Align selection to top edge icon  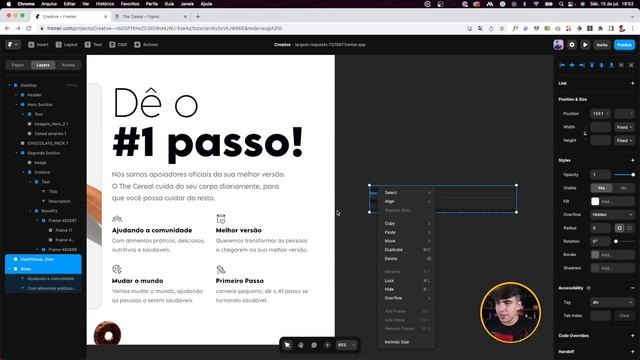click(x=592, y=65)
